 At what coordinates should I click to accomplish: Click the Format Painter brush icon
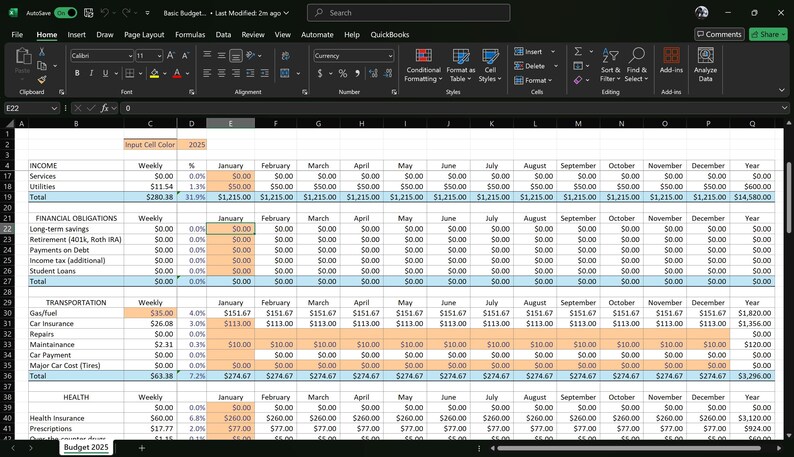click(42, 80)
